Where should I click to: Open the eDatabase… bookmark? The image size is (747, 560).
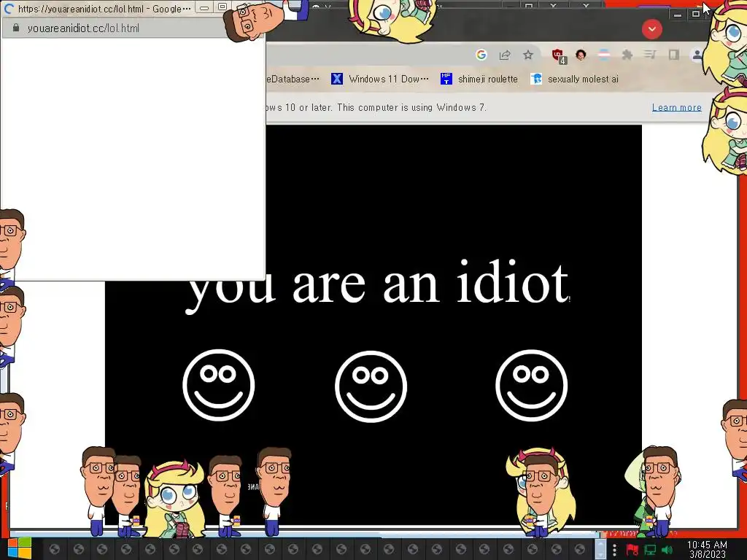(x=293, y=79)
